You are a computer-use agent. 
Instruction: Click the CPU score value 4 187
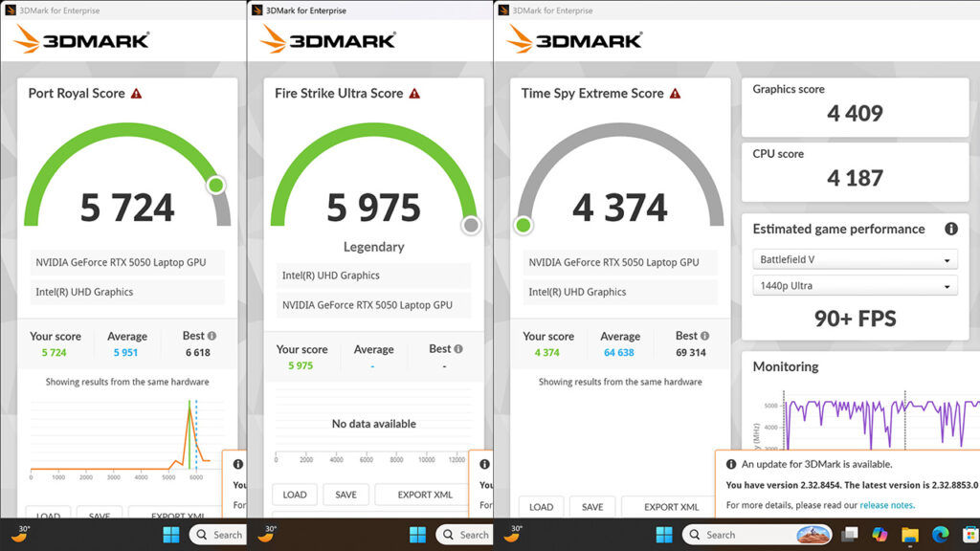[855, 178]
